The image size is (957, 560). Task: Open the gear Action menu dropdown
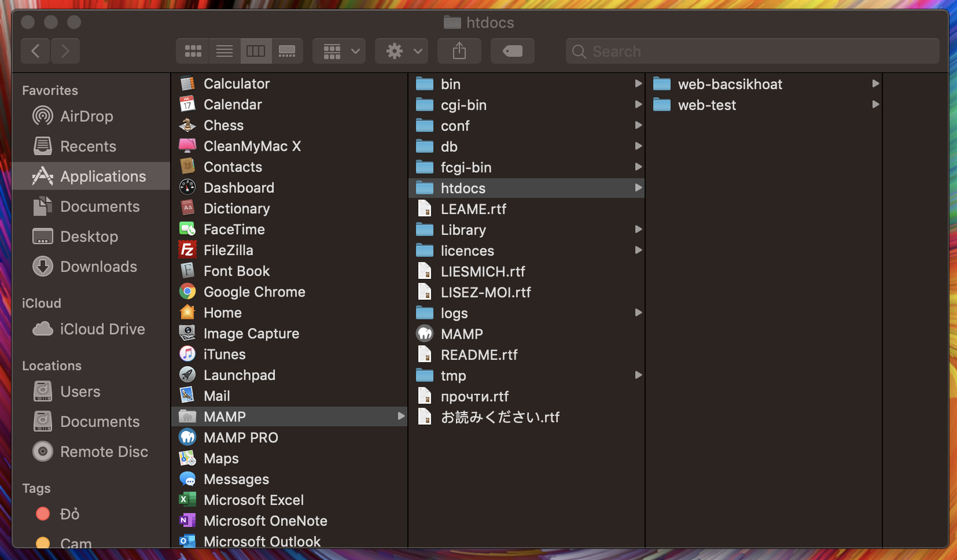[x=402, y=51]
